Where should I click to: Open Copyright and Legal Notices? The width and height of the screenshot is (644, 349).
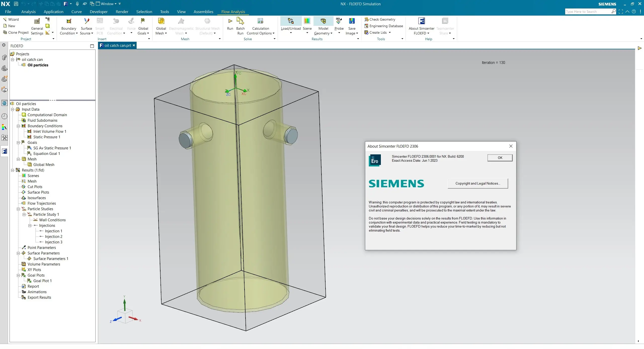click(478, 183)
